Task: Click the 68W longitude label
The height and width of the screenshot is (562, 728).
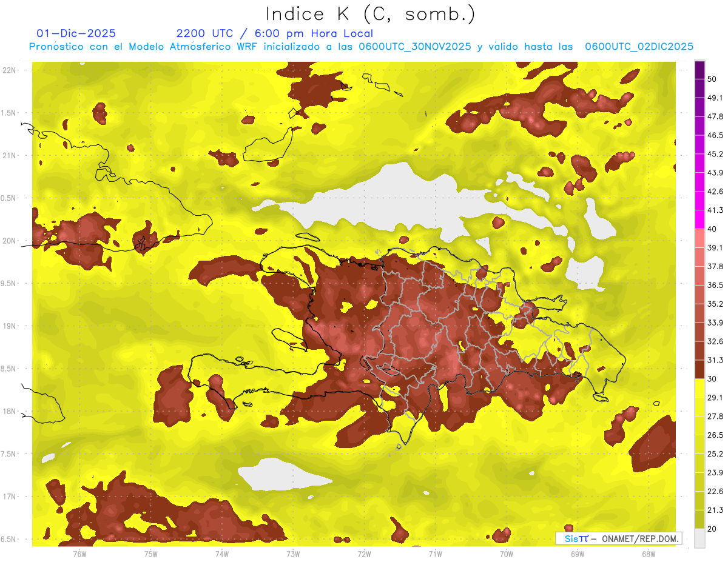Action: [649, 554]
